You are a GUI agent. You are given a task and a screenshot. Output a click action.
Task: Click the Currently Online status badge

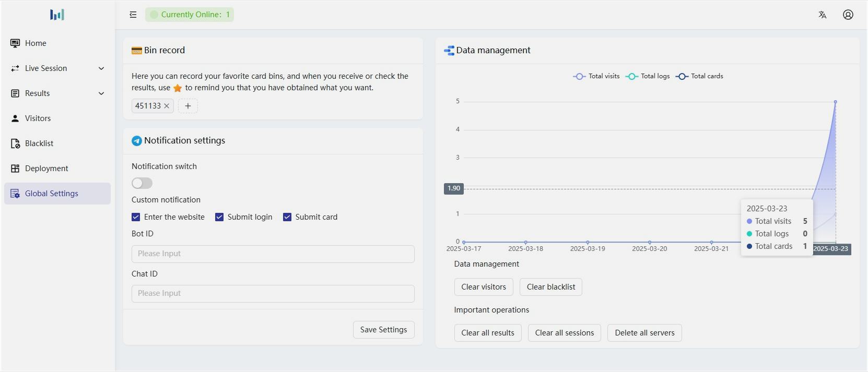pos(190,15)
